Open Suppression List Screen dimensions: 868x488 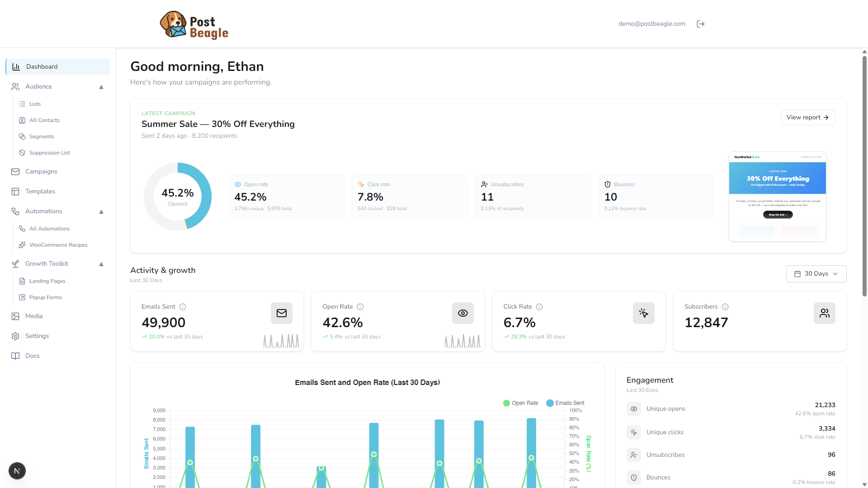(61, 153)
